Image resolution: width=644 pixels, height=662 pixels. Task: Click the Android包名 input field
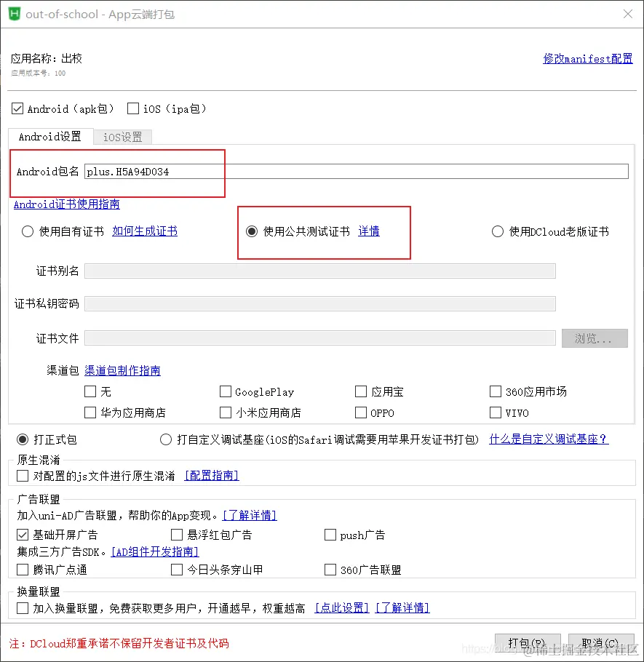coord(291,171)
